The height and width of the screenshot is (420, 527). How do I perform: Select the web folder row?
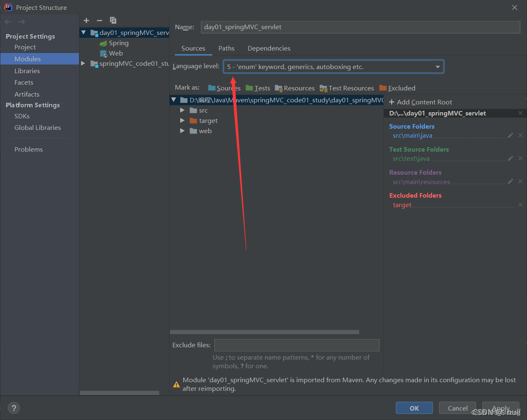tap(276, 131)
